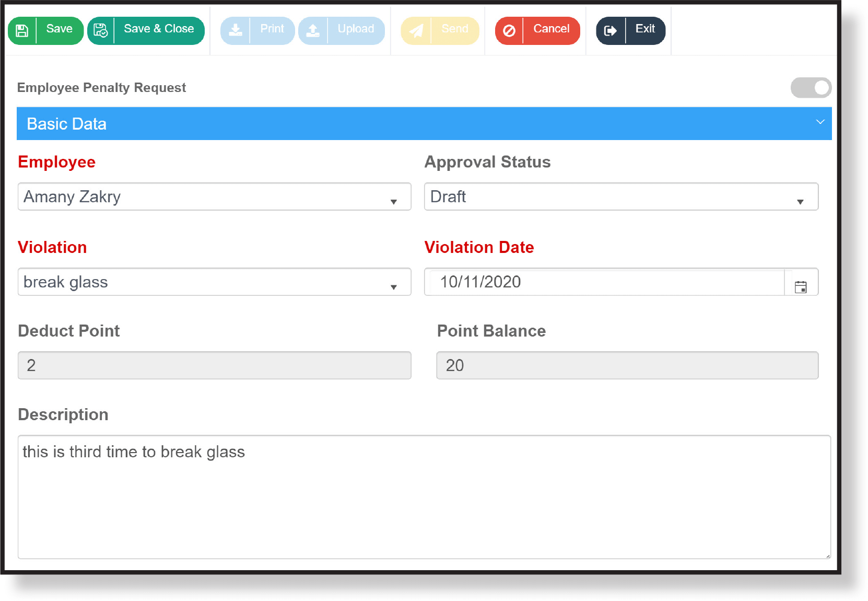
Task: Open the Approval Status dropdown showing Draft
Action: click(621, 197)
